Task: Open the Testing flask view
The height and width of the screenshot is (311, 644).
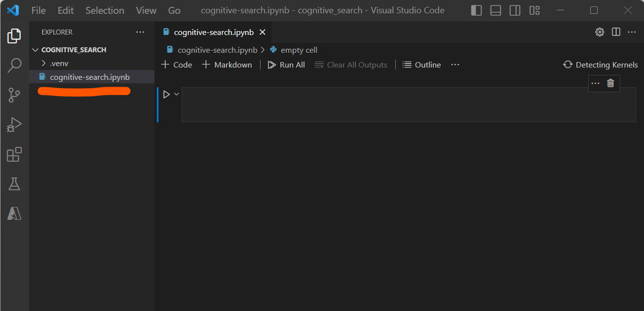Action: [14, 184]
